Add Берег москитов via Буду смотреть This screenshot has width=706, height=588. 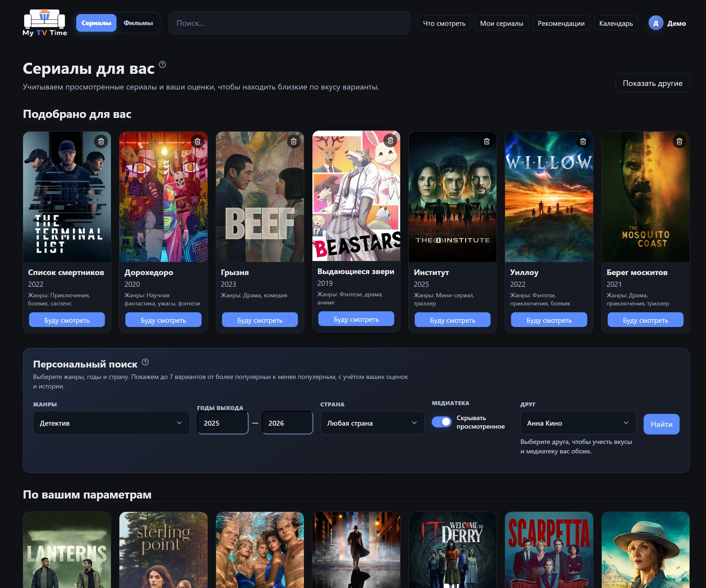pos(646,320)
